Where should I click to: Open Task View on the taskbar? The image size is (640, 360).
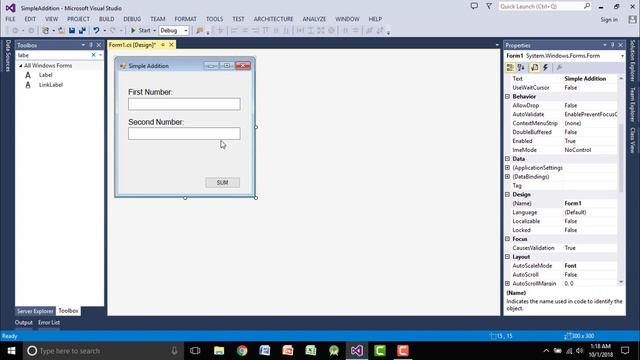tap(195, 351)
